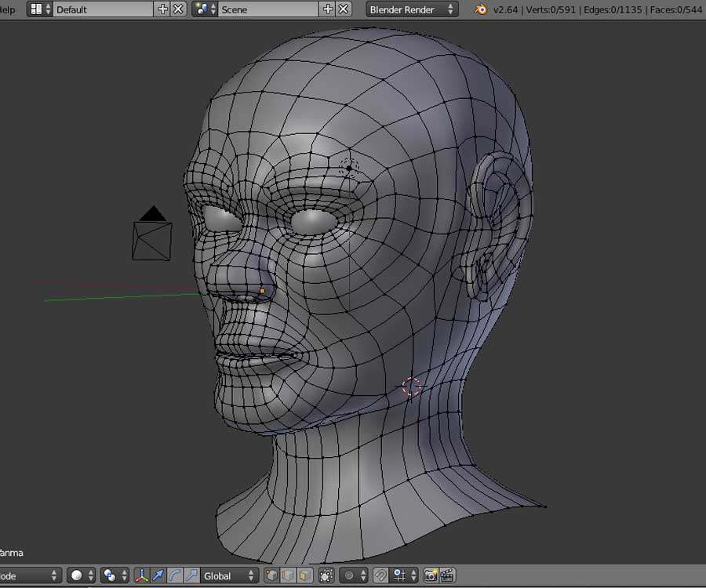Delete the current Scene
Screen dimensions: 706x588
click(x=344, y=9)
